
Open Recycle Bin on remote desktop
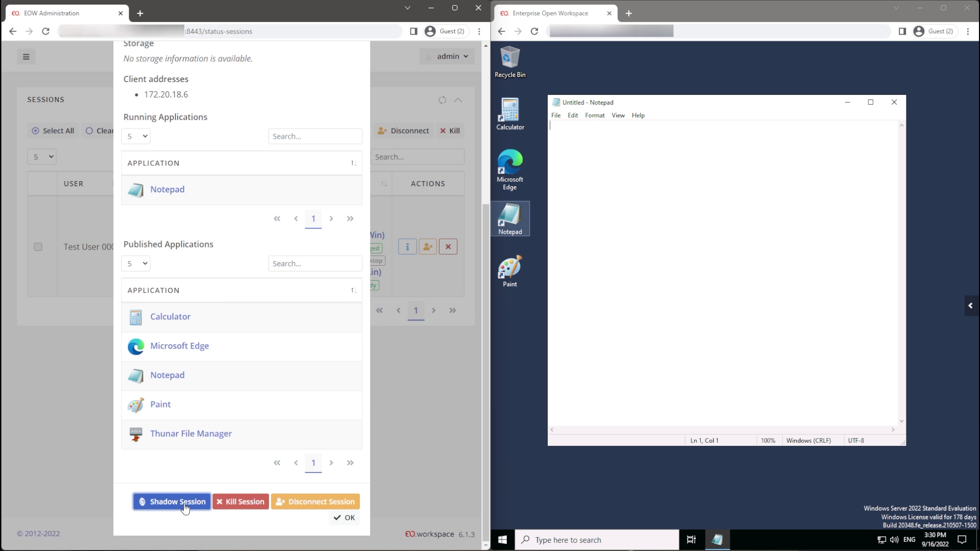pos(510,62)
